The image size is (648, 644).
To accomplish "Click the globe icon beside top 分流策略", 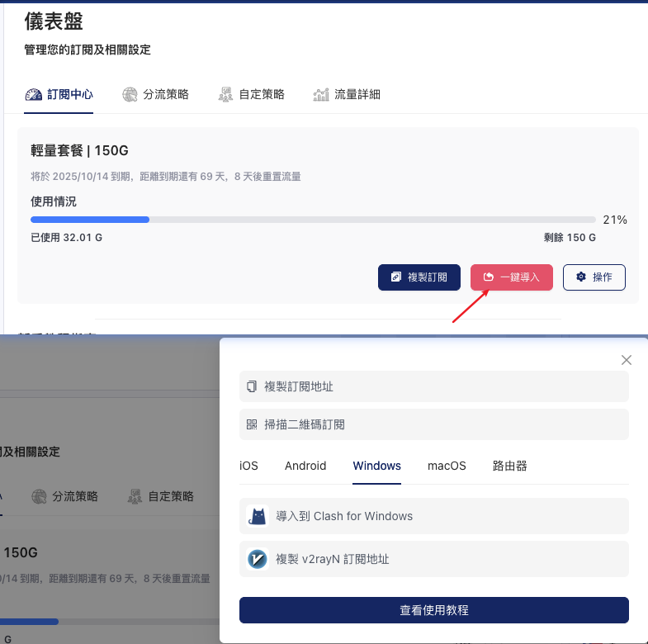I will pyautogui.click(x=130, y=95).
